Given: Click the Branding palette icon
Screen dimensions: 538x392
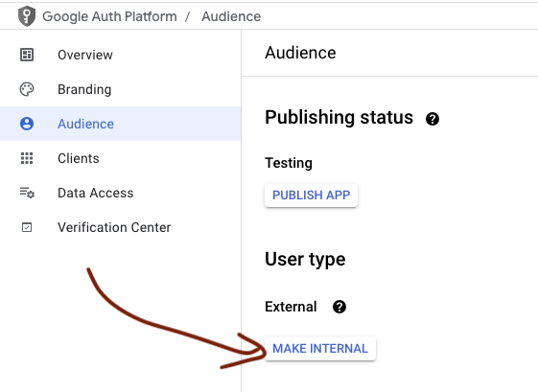Looking at the screenshot, I should coord(27,89).
